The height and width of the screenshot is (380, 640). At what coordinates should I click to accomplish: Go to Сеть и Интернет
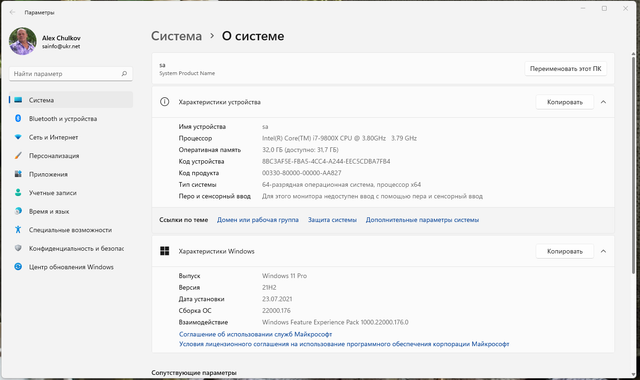pos(71,137)
